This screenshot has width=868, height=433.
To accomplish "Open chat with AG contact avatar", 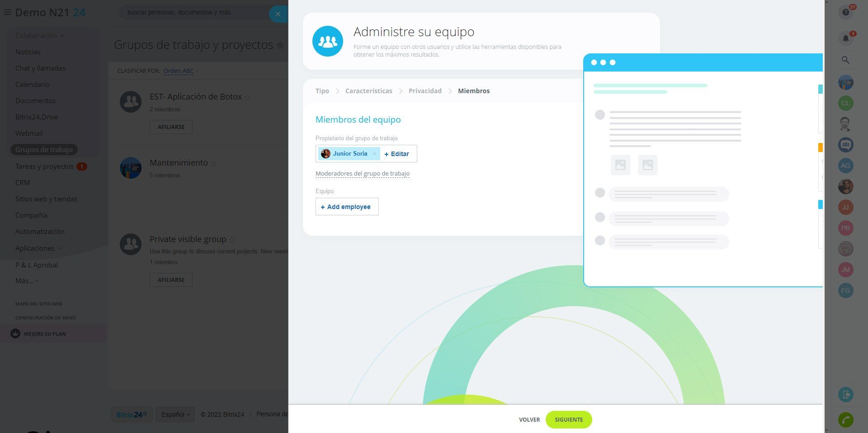I will (845, 166).
